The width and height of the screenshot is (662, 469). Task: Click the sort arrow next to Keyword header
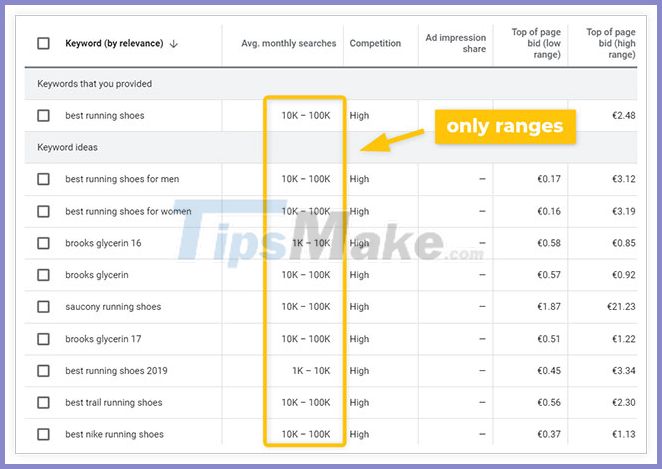tap(174, 43)
